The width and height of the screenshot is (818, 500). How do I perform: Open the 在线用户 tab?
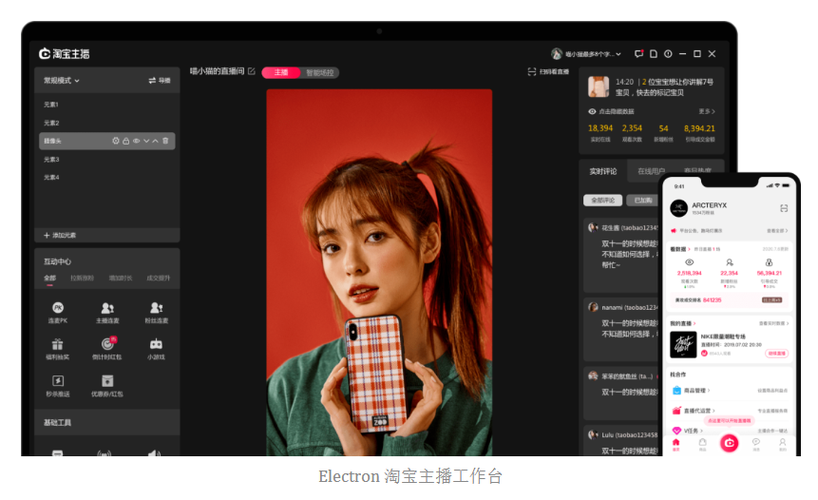pos(651,171)
